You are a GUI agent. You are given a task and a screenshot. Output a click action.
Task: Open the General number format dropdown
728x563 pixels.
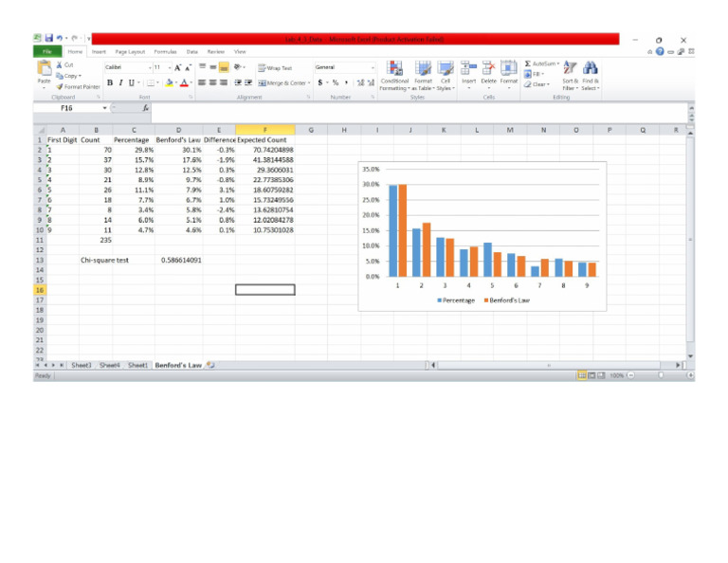pos(373,67)
